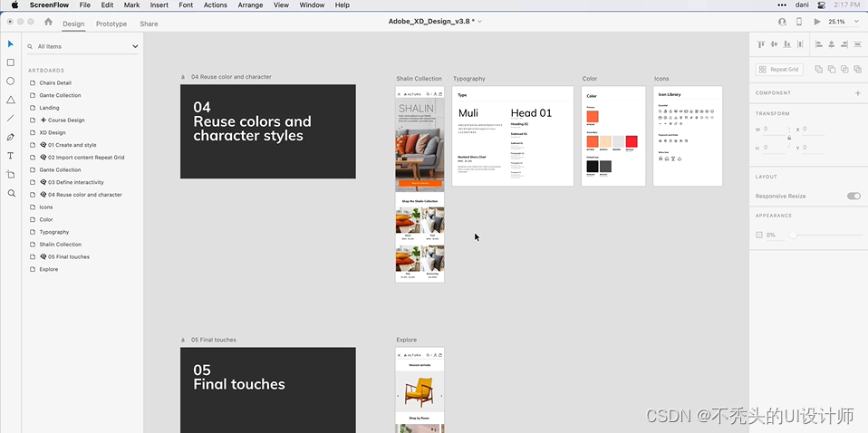Screen dimensions: 868x433
Task: Click Align Top icon
Action: pos(761,44)
